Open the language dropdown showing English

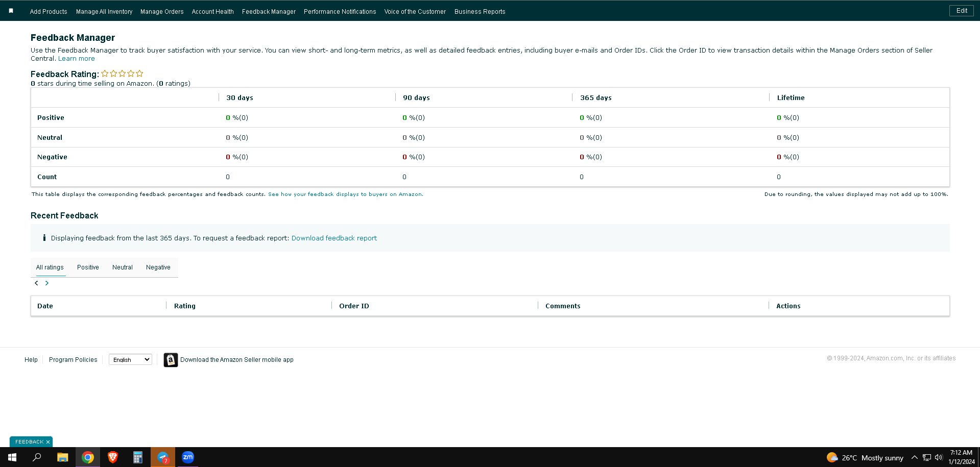pyautogui.click(x=131, y=360)
